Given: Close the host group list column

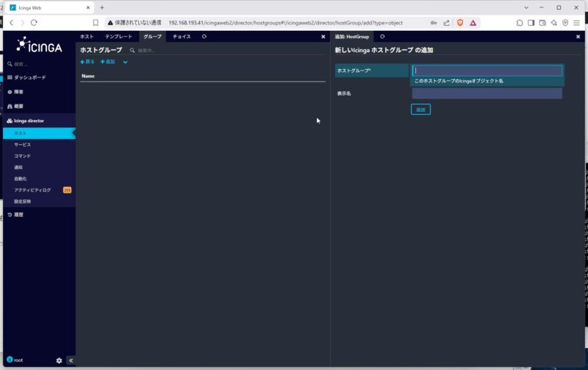Looking at the screenshot, I should (323, 37).
